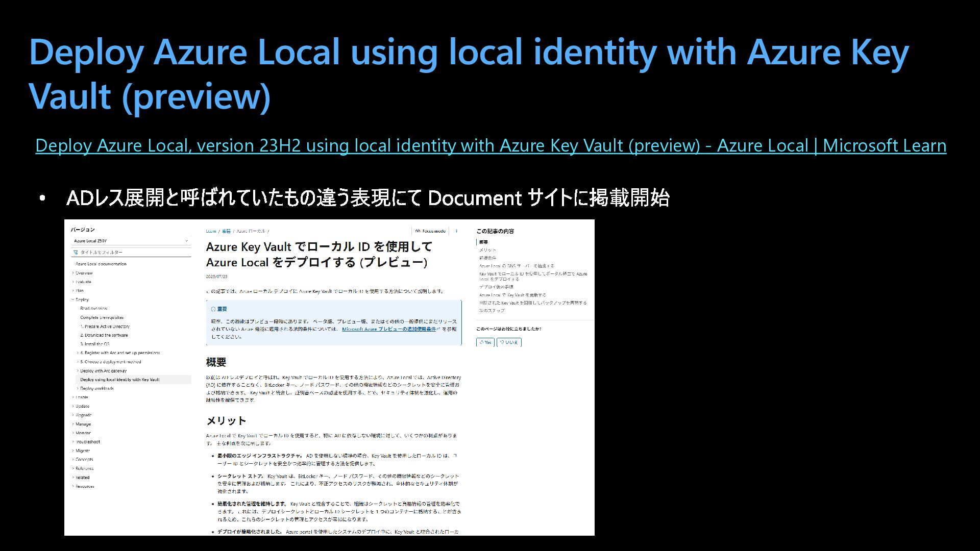Expand the Related tree node
Screen dimensions: 980x551
pos(81,478)
